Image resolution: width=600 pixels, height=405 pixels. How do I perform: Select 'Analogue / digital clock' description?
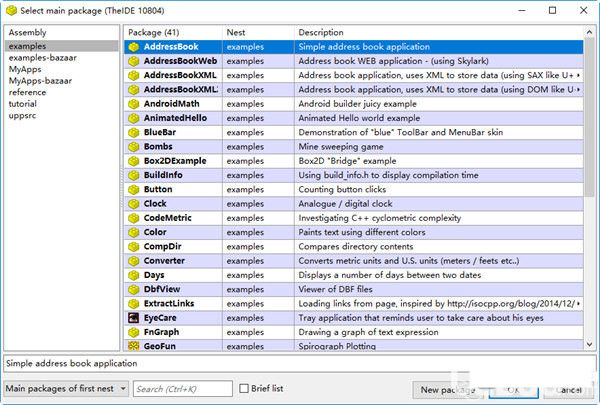click(346, 204)
